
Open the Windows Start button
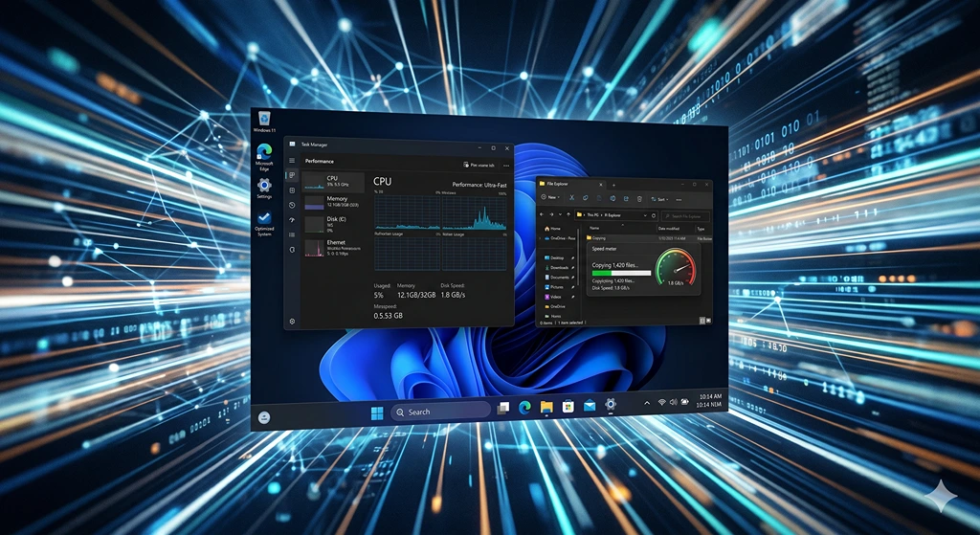click(377, 412)
